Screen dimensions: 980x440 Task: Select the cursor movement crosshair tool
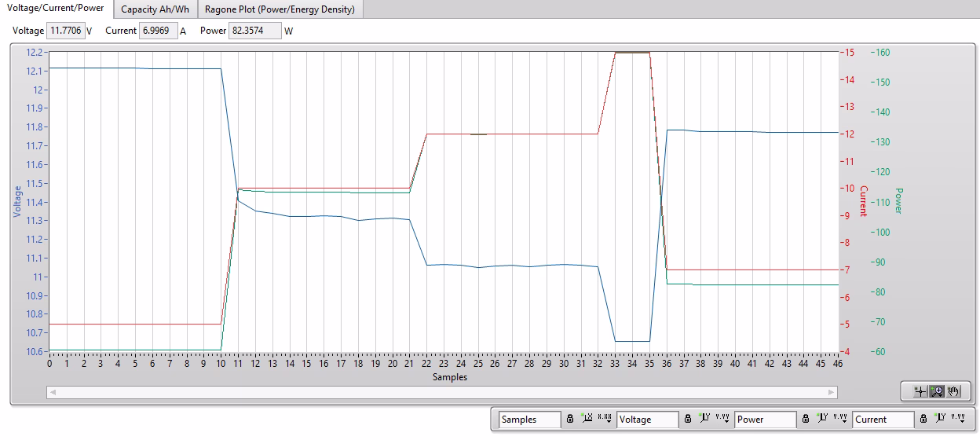921,391
